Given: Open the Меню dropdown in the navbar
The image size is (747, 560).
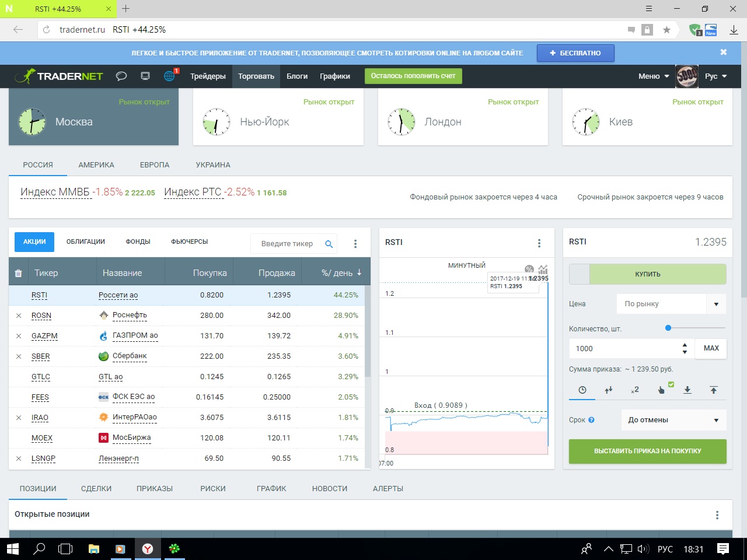Looking at the screenshot, I should coord(654,76).
